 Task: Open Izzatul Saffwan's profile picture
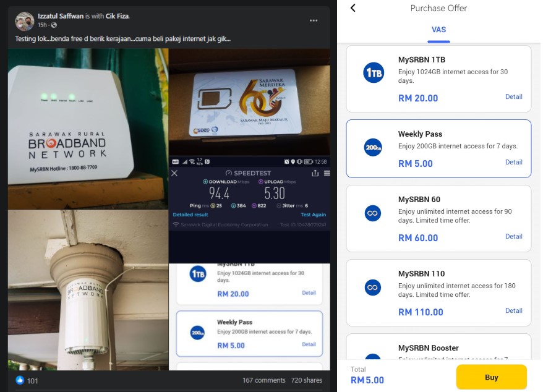[25, 21]
